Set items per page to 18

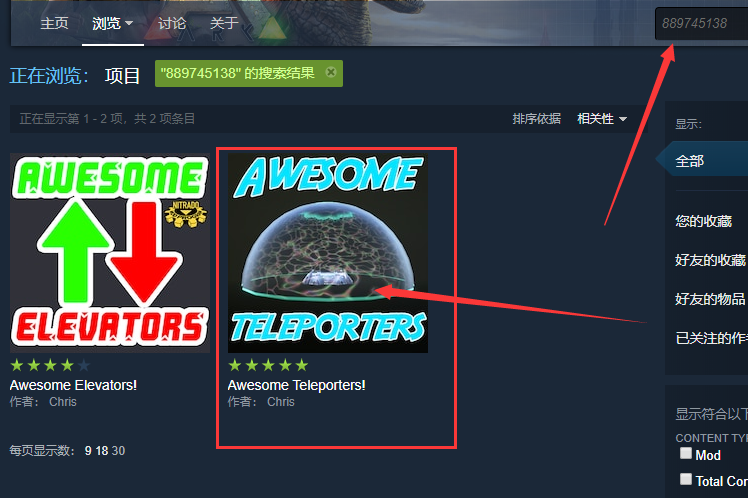pos(102,451)
